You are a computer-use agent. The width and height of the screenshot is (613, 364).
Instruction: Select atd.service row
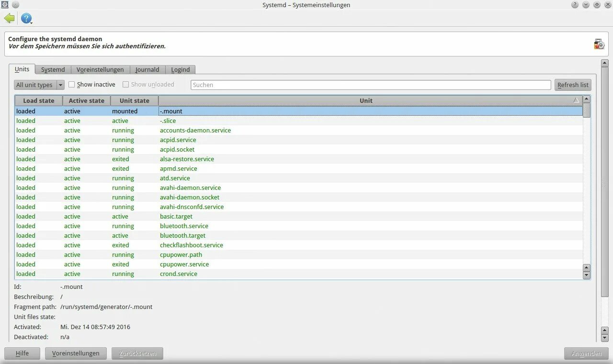click(298, 178)
